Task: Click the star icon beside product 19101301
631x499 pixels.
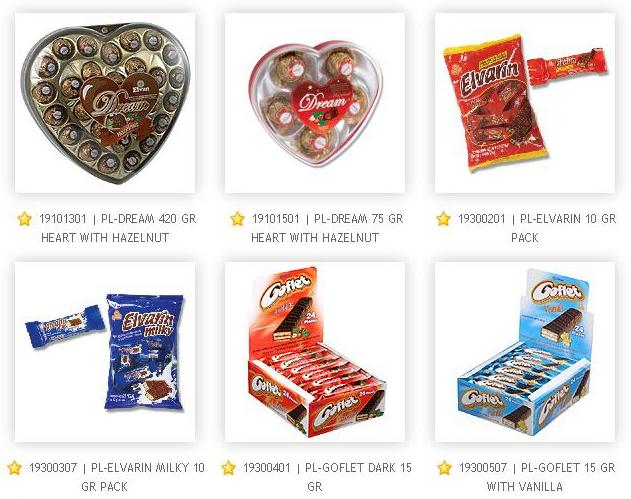Action: coord(25,219)
